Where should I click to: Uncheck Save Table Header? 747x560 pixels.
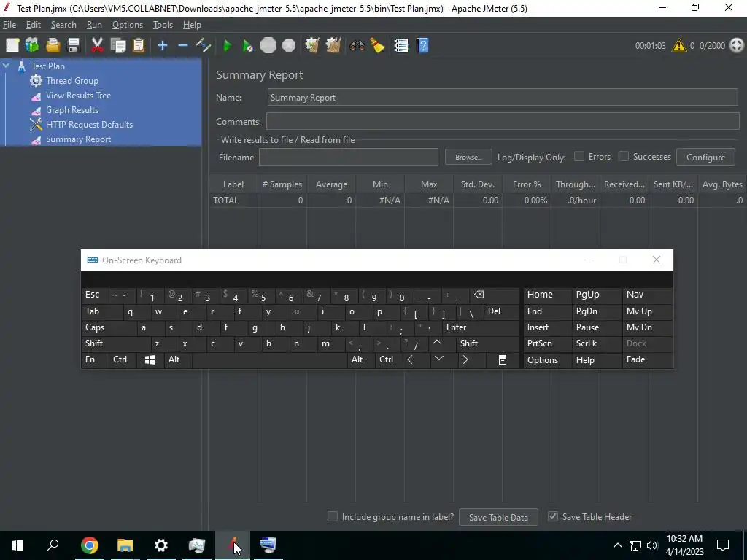click(553, 517)
